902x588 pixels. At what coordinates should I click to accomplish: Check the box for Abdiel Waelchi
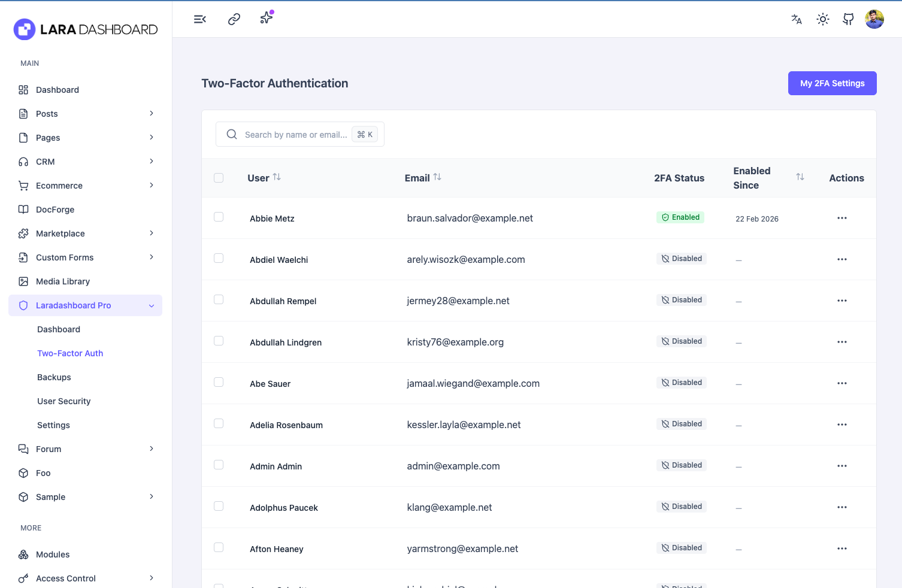[x=219, y=258]
